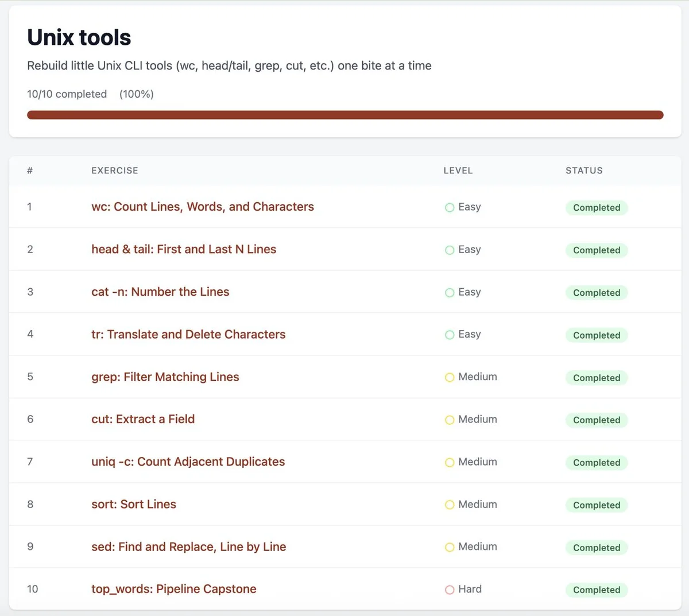Click the Medium level circle icon in the grep row
689x616 pixels.
[x=450, y=377]
